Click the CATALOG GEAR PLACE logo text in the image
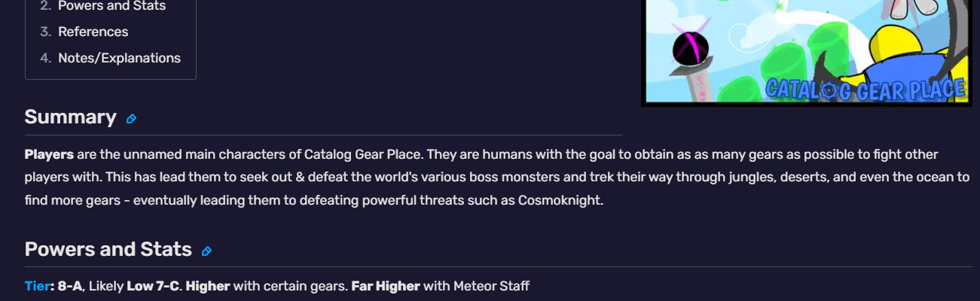Screen dimensions: 980x301 [x=866, y=89]
